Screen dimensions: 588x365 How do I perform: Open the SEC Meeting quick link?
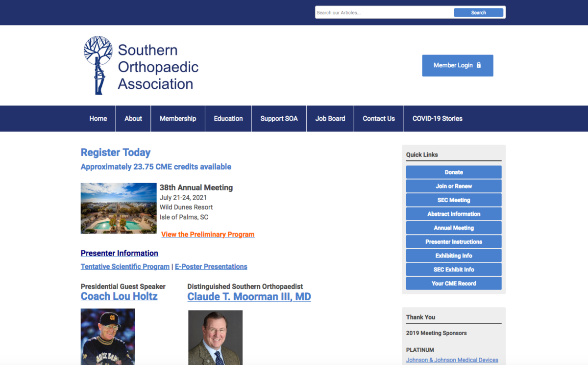click(453, 200)
